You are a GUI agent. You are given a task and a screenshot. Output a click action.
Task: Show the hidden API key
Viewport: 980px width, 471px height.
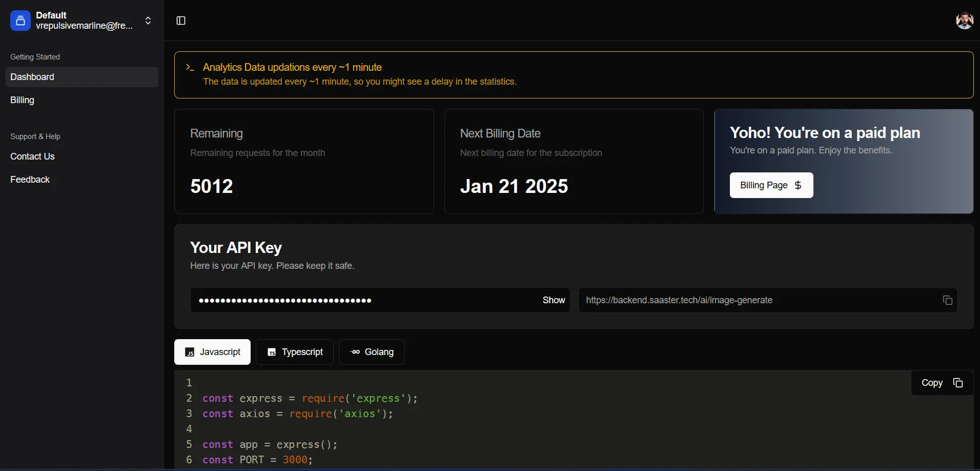coord(554,300)
